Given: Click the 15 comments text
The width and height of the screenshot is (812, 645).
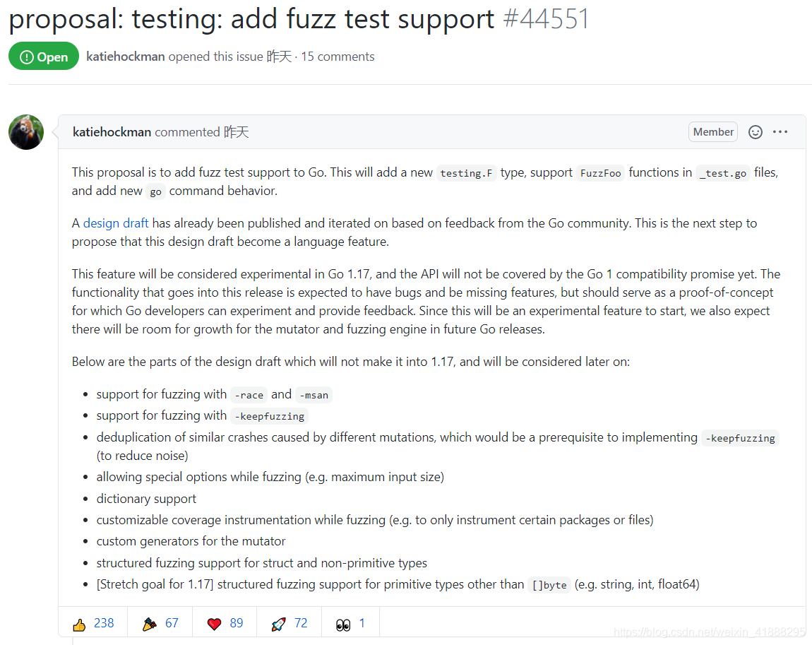Looking at the screenshot, I should [x=338, y=57].
